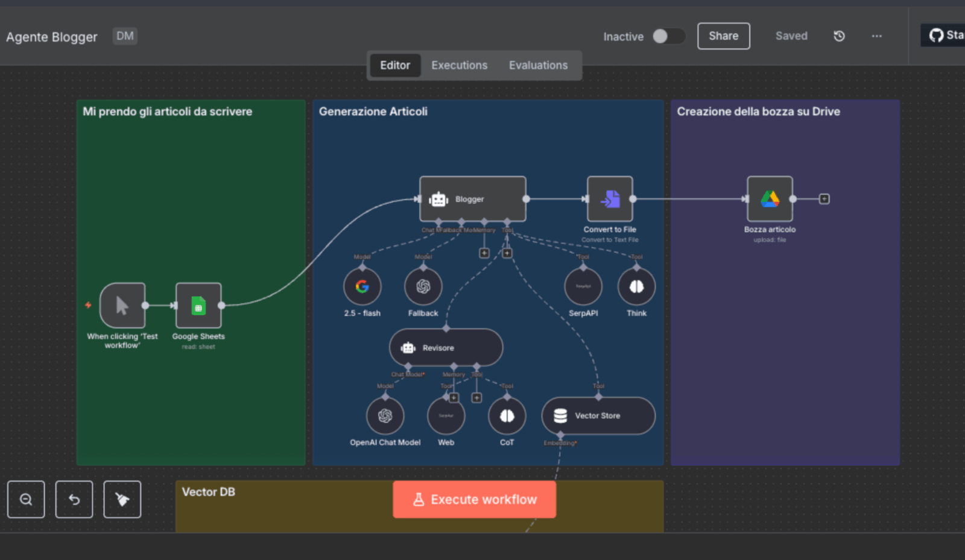Select the Think tool node
965x560 pixels.
[636, 287]
